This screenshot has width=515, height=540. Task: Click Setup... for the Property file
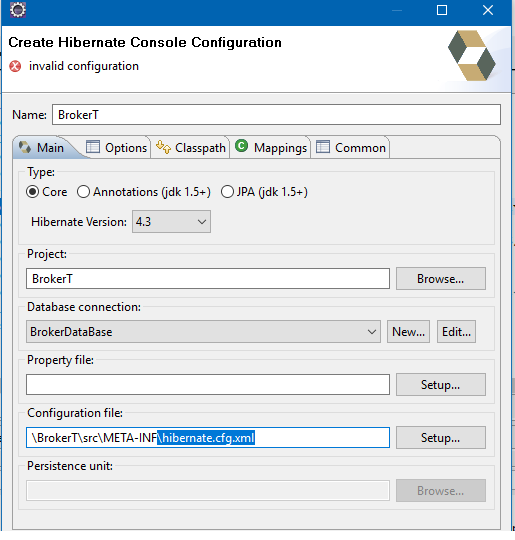pos(441,384)
